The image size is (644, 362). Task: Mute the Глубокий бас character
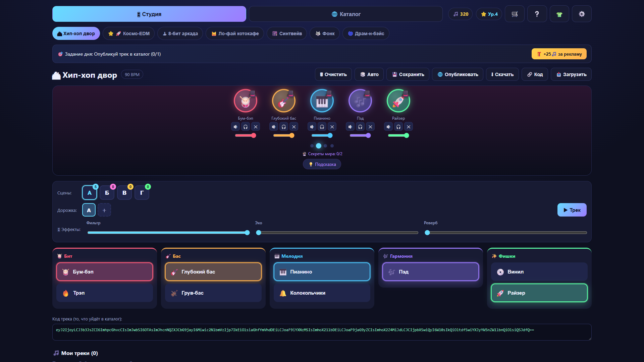click(274, 127)
